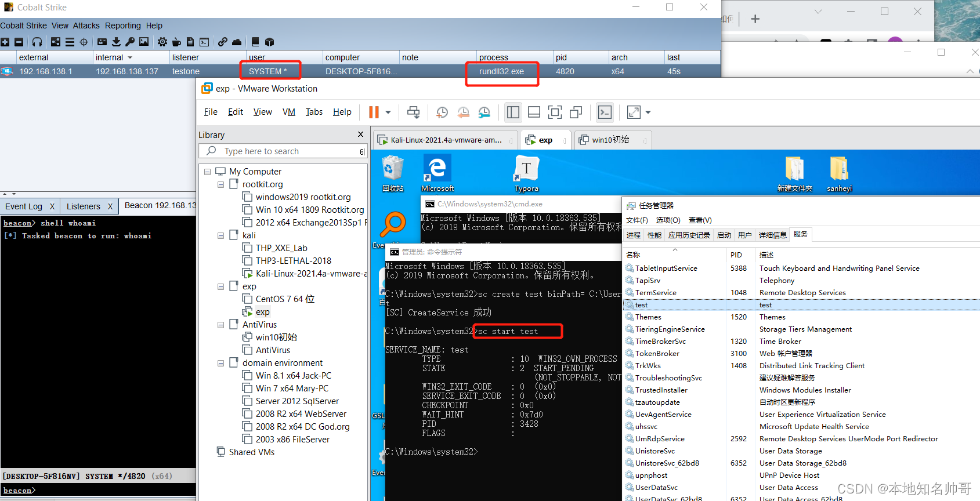The width and height of the screenshot is (980, 501).
Task: Open the stretch guest dropdown arrow
Action: coord(648,112)
